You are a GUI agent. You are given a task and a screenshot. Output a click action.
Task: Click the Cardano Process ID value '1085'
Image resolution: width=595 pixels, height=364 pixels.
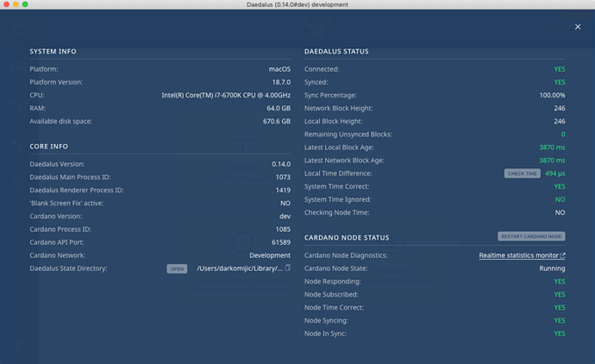(x=283, y=229)
